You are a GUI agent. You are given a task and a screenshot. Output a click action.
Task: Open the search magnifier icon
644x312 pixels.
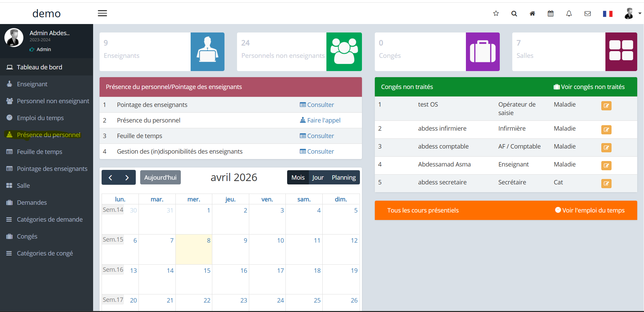pos(514,14)
